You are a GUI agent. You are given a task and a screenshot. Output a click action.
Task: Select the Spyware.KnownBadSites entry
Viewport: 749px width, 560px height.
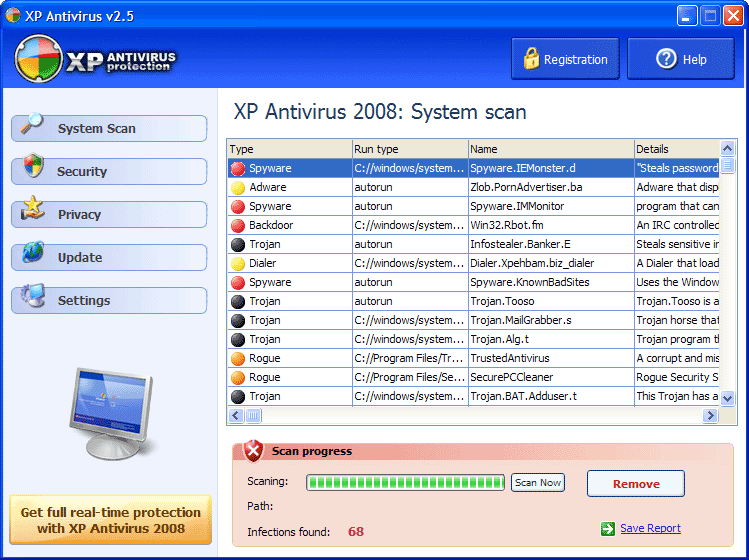pos(551,282)
